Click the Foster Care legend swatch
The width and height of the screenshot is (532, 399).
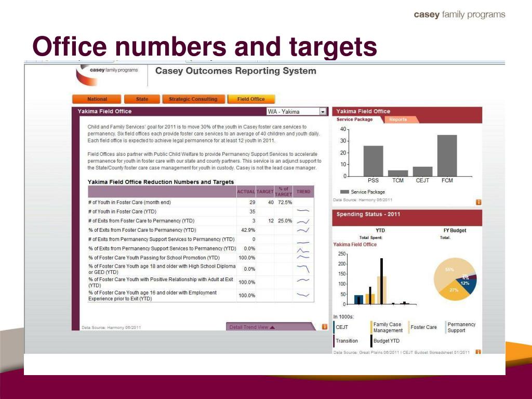409,327
